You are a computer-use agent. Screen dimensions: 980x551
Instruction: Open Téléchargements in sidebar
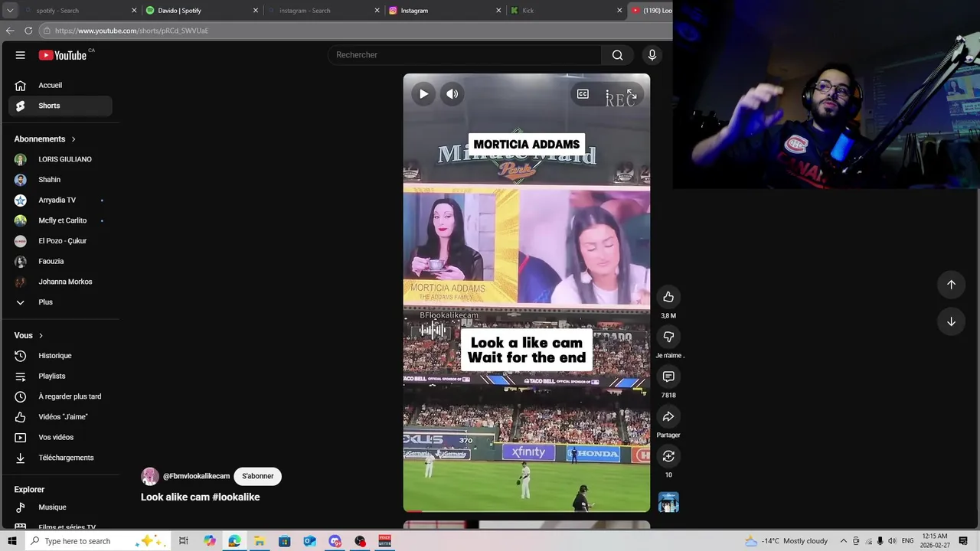[60, 458]
